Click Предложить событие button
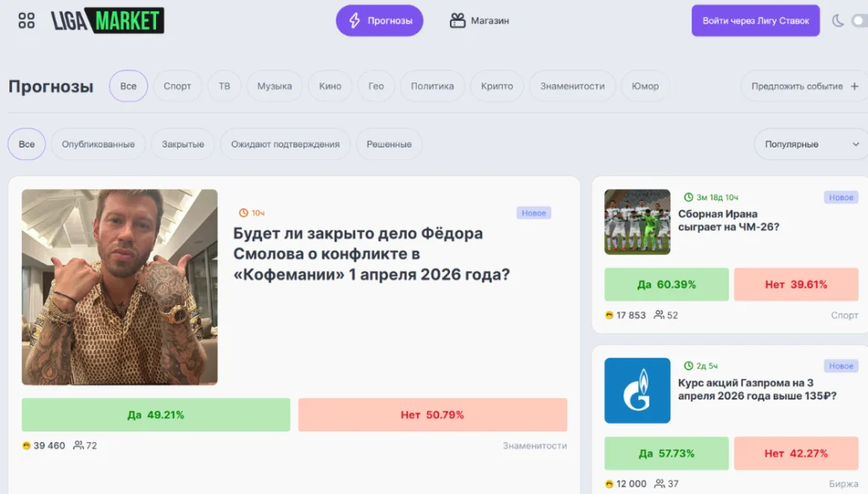The width and height of the screenshot is (868, 494). click(804, 86)
